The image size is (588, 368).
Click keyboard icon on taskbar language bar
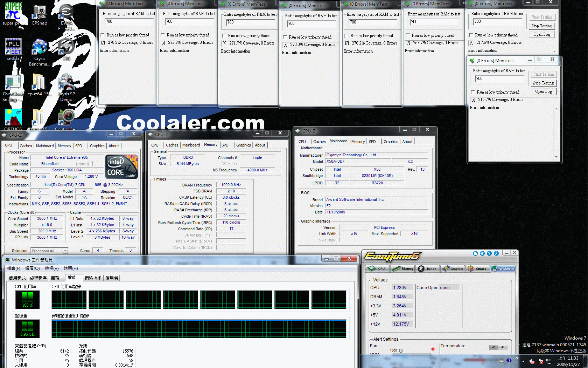click(502, 361)
